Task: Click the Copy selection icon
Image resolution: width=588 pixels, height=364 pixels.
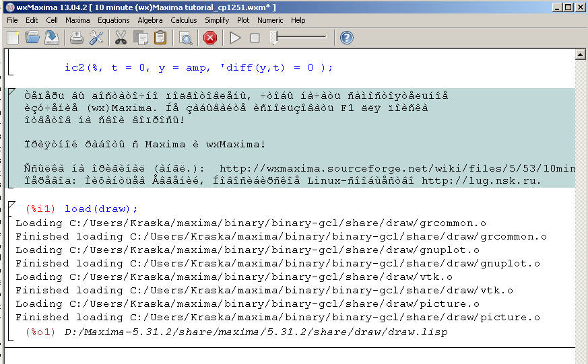Action: (x=140, y=38)
